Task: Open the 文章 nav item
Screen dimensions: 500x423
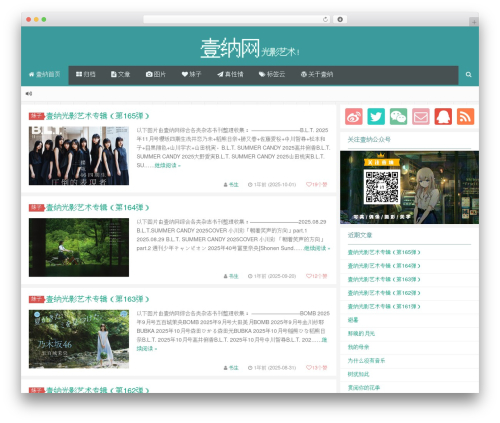Action: [x=120, y=74]
